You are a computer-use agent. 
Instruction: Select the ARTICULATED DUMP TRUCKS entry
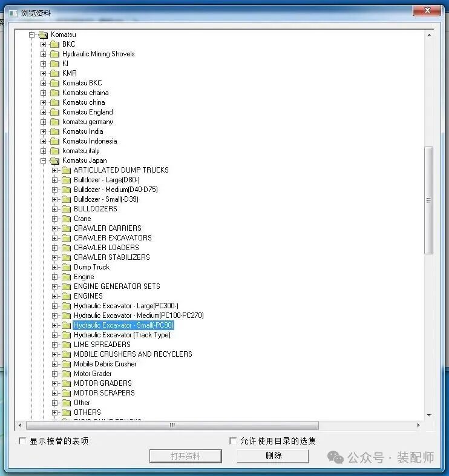pos(121,170)
